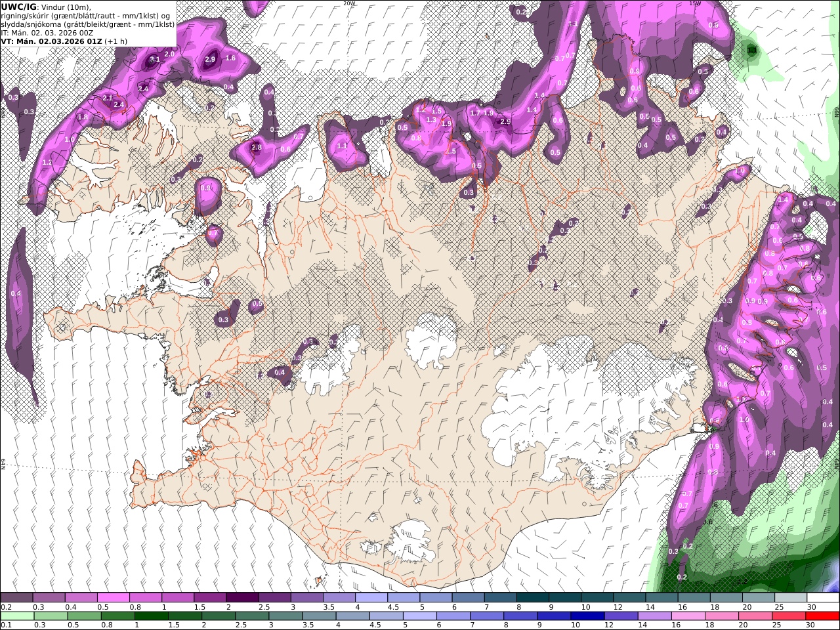Click the 1.3 snowfall value on the map
Image resolution: width=840 pixels, height=630 pixels.
[431, 120]
